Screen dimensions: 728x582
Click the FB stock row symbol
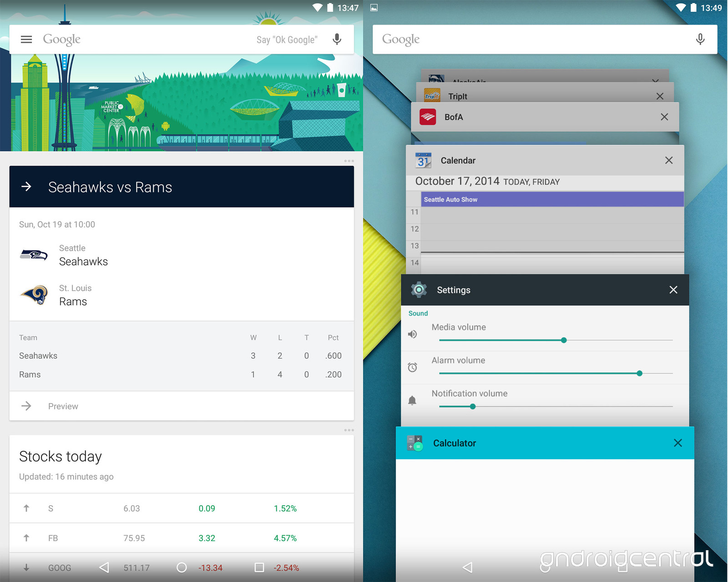53,538
